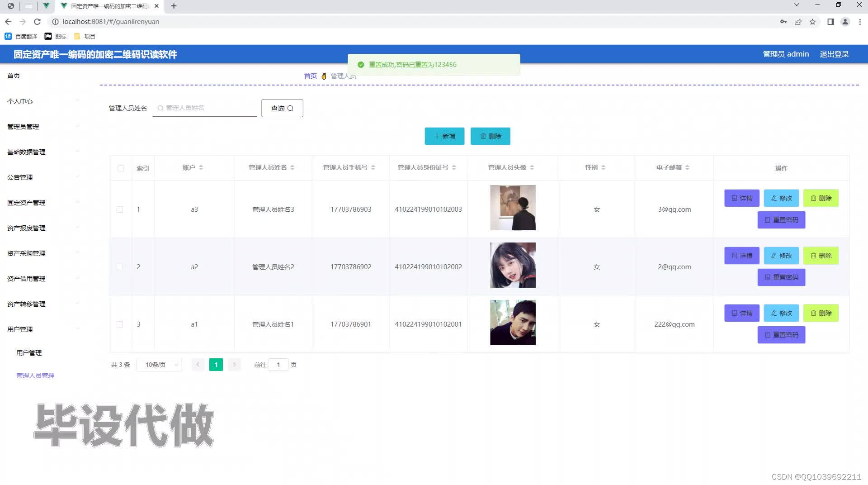
Task: Open 详情 details icon for admin a2
Action: coord(734,255)
